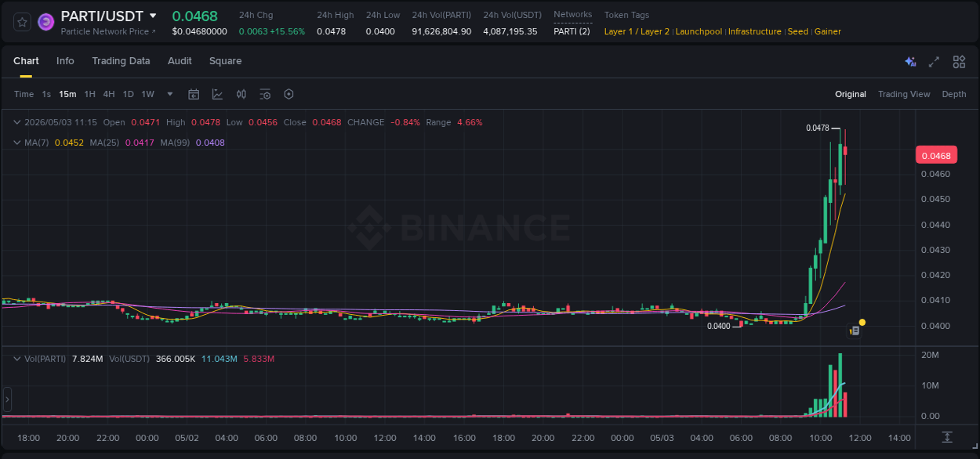Select the 1s interval
The width and height of the screenshot is (980, 459).
(46, 94)
